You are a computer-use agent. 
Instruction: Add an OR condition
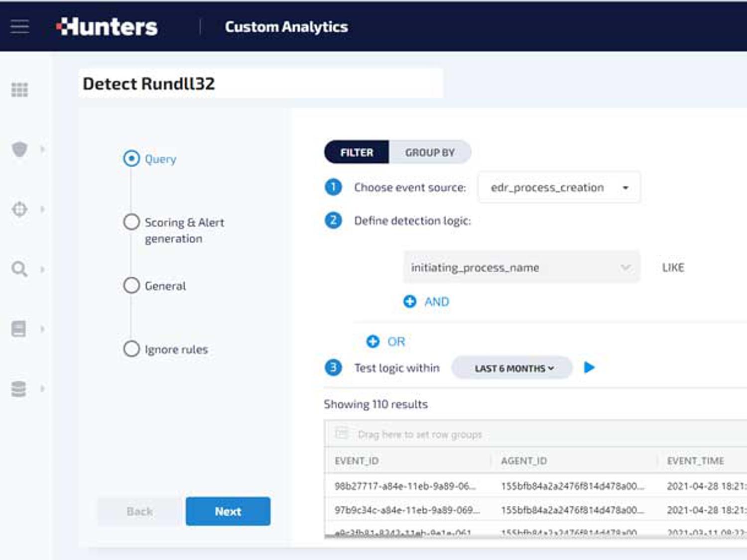pos(386,341)
